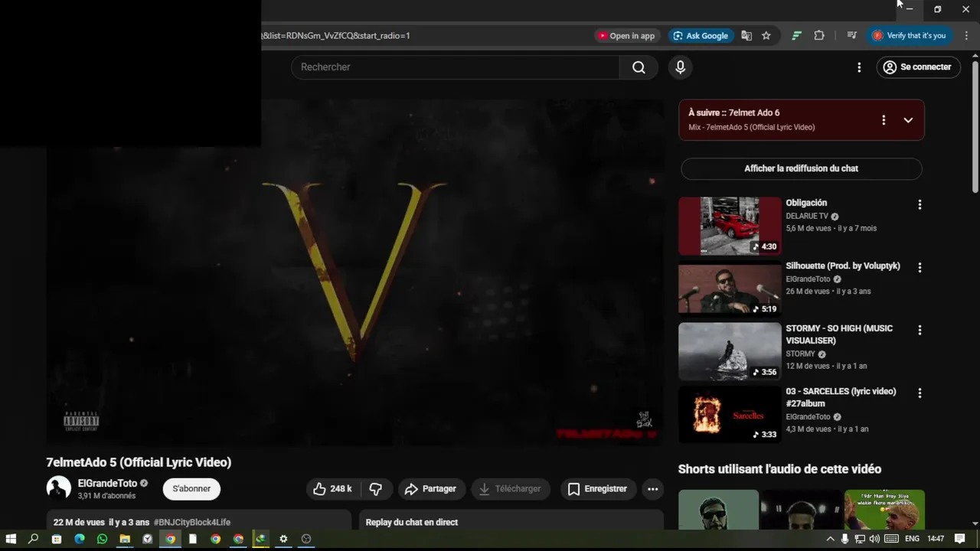Click the DELARUE TV channel name

[x=807, y=217]
